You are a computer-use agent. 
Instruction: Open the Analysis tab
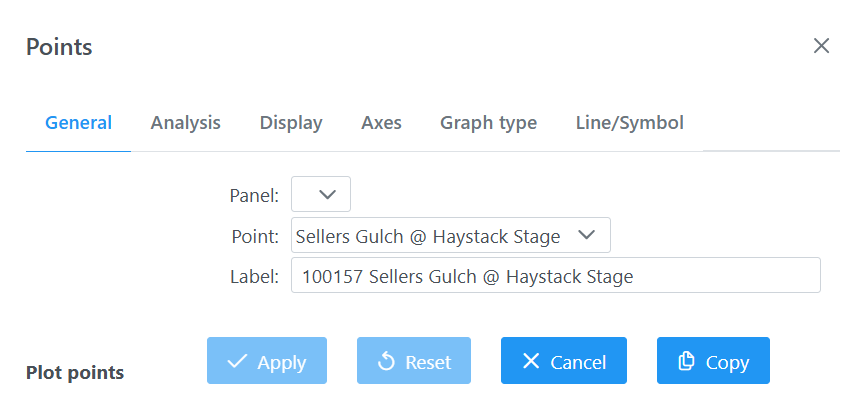pos(185,122)
